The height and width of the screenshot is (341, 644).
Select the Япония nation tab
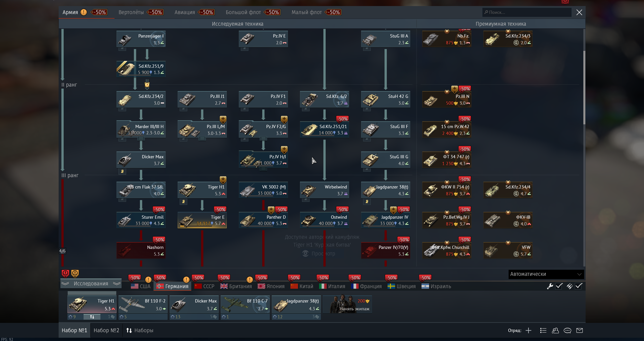271,286
